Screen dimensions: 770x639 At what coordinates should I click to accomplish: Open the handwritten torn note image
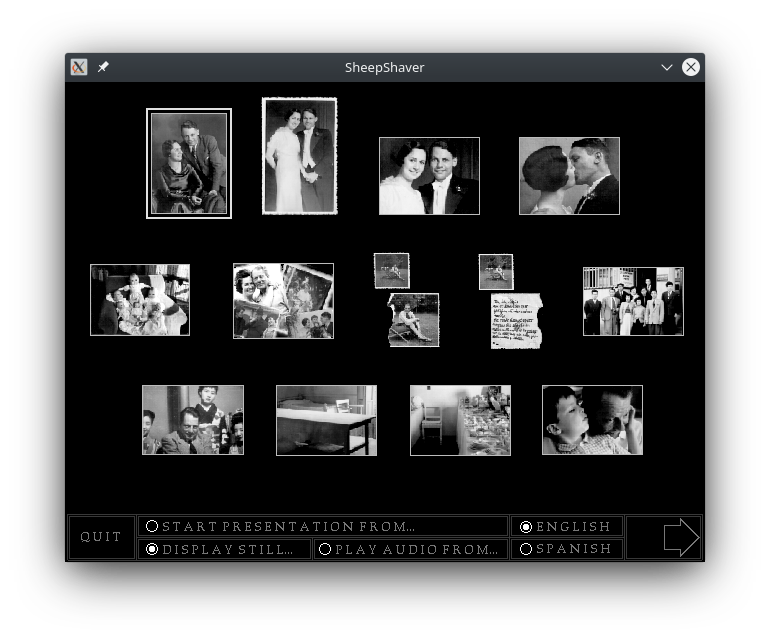point(516,320)
